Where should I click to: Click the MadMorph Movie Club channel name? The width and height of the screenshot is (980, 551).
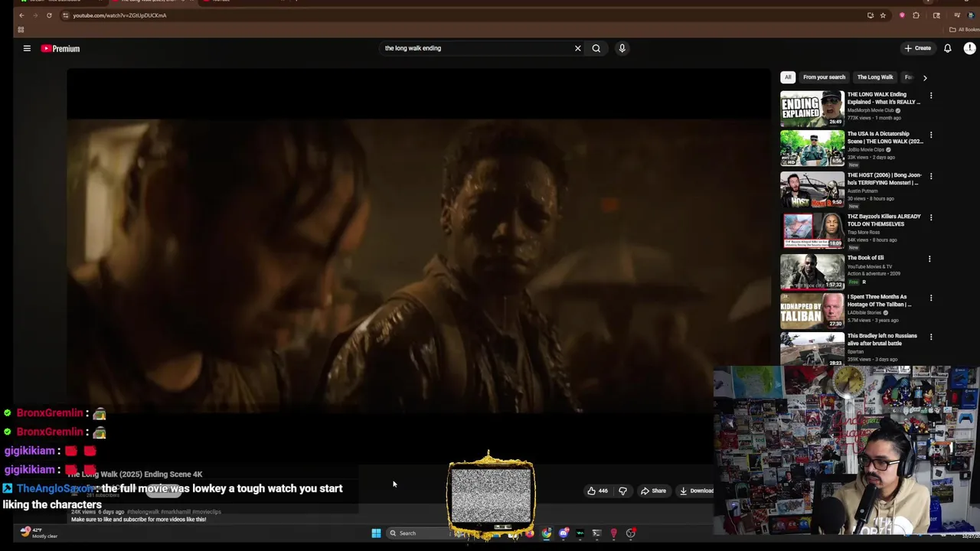pos(871,110)
